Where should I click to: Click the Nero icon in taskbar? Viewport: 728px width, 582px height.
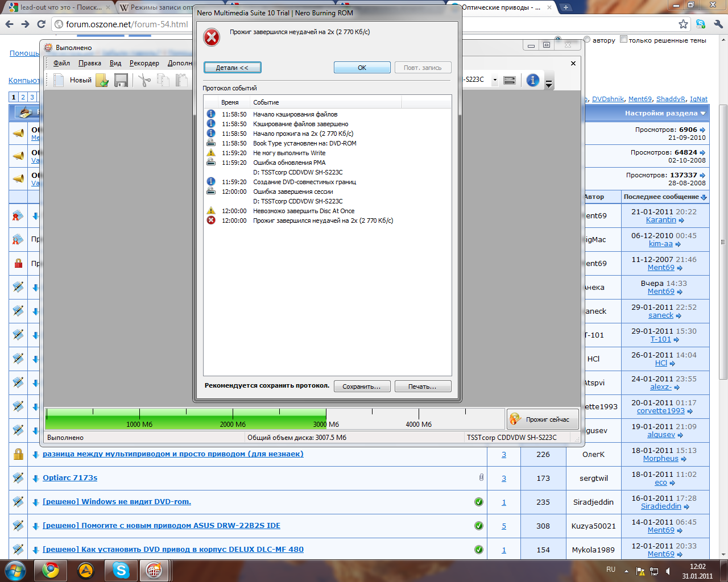(154, 569)
